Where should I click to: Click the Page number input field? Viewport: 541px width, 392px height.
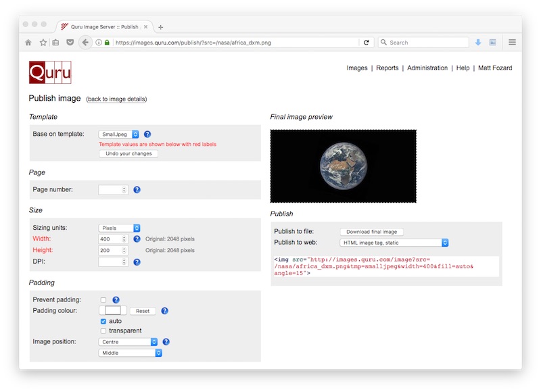(x=113, y=190)
